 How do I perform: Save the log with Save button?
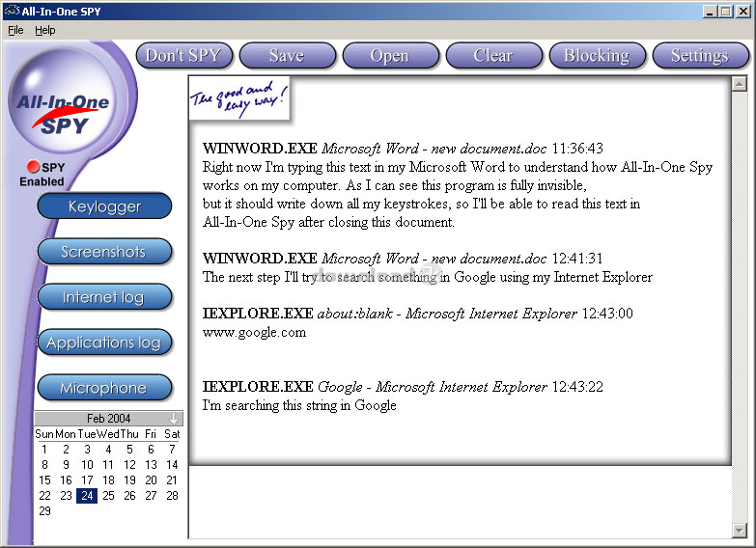(288, 55)
